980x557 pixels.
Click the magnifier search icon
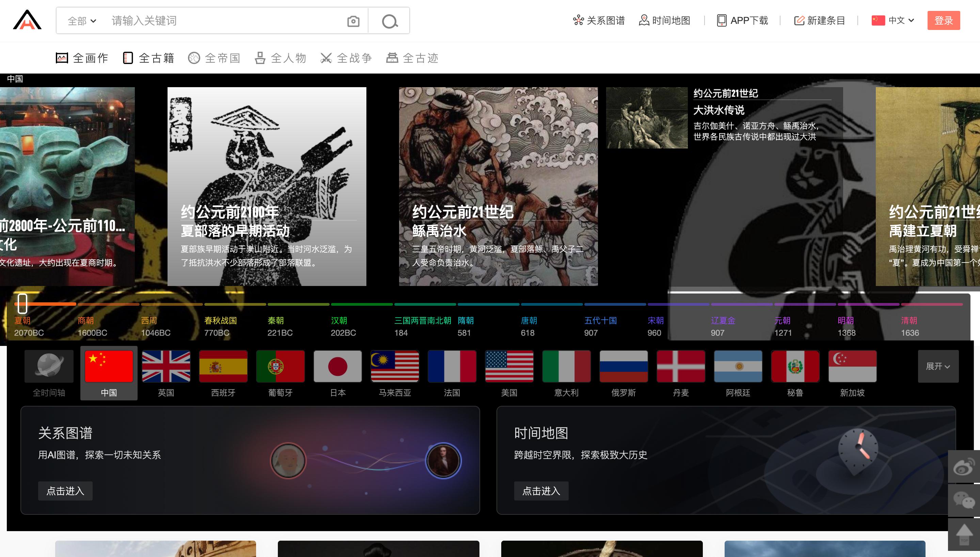[390, 21]
